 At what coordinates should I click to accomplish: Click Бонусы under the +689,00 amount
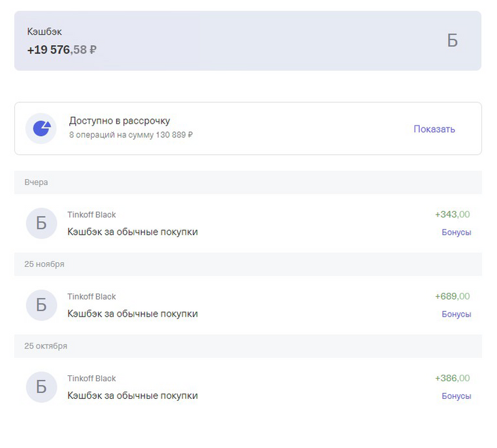pyautogui.click(x=456, y=314)
